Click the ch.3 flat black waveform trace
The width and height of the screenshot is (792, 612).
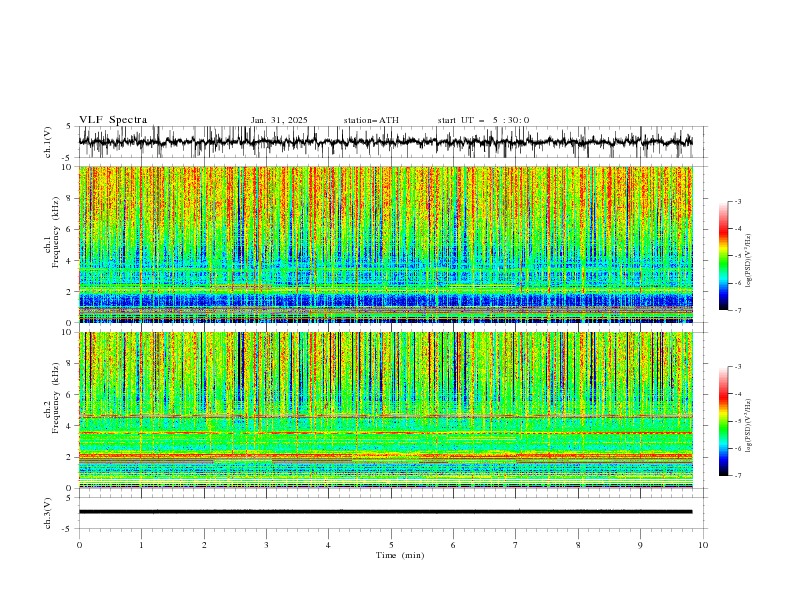(x=385, y=512)
